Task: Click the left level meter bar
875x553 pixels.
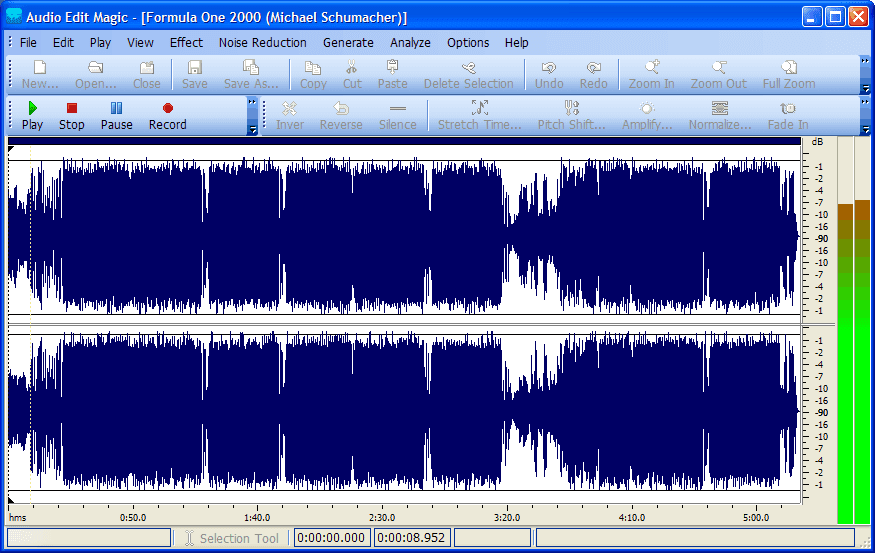Action: [x=845, y=330]
